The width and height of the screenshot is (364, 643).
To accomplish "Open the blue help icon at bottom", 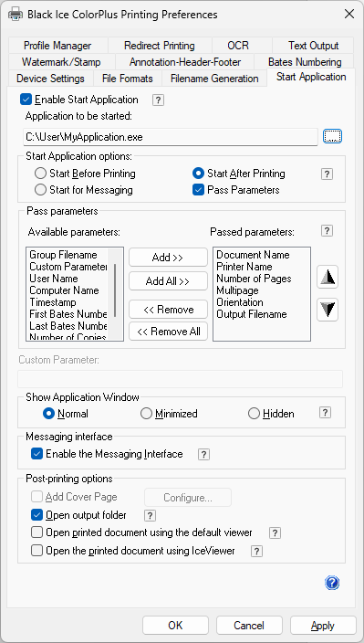I will [x=332, y=583].
